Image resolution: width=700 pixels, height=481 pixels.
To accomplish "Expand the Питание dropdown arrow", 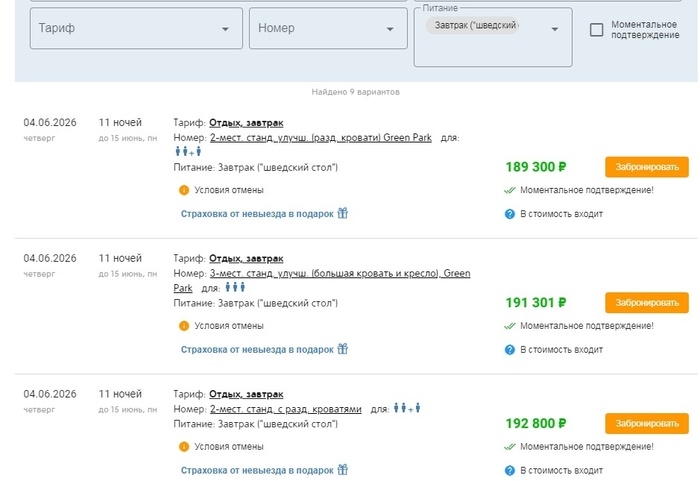I will click(x=555, y=29).
